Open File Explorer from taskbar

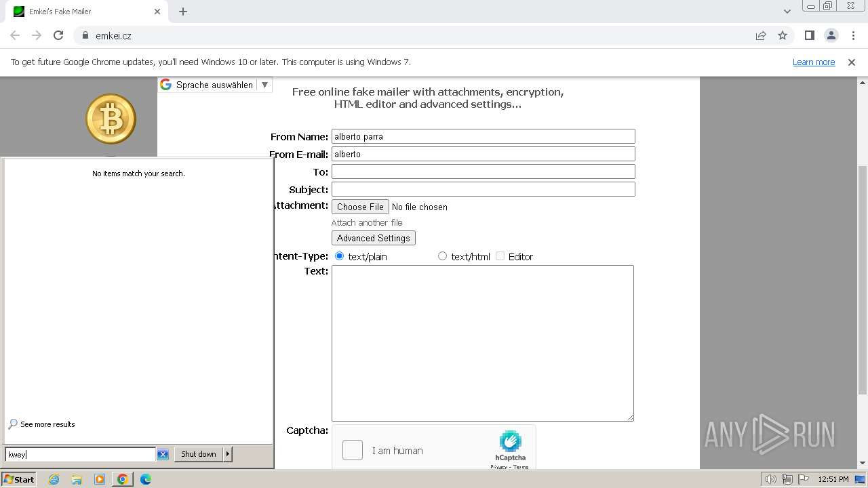pos(77,479)
